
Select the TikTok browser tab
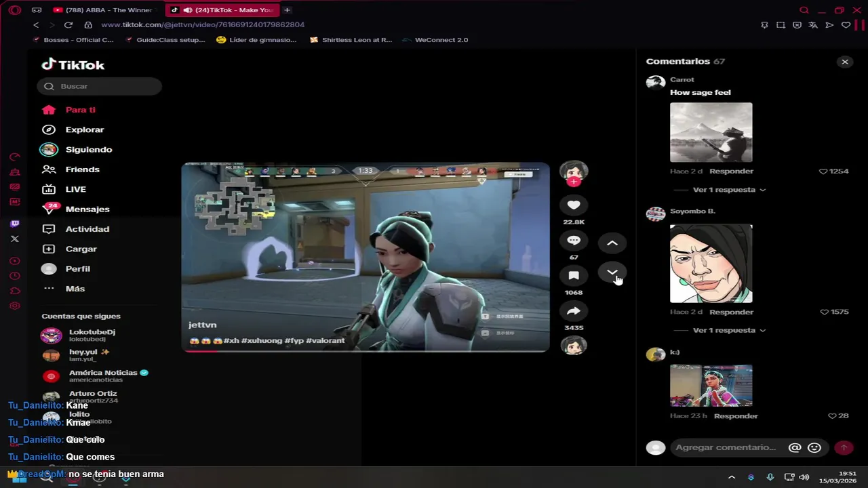(222, 10)
